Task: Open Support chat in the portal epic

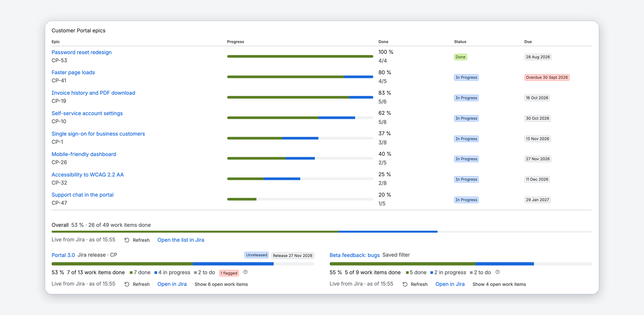Action: tap(83, 195)
